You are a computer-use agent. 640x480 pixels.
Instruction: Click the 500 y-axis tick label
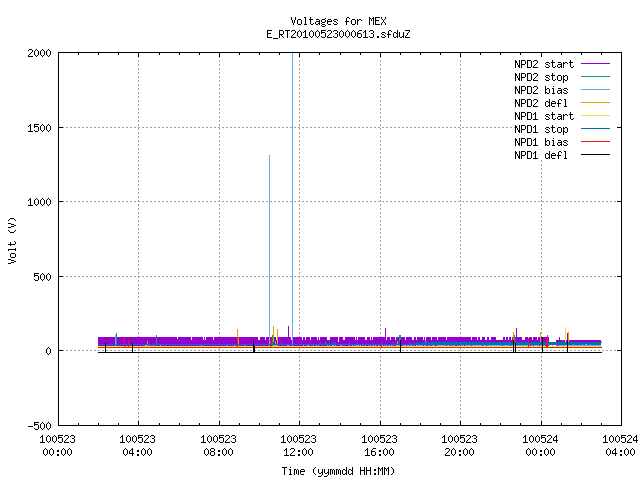[x=42, y=277]
